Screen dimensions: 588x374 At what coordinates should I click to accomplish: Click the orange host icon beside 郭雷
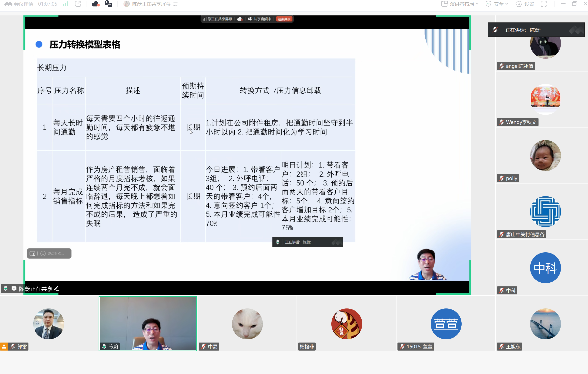coord(4,347)
